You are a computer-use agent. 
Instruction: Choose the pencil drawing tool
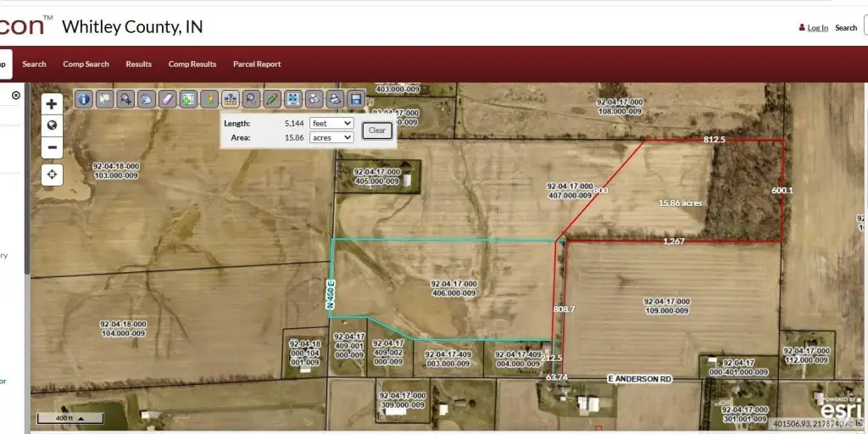click(272, 99)
